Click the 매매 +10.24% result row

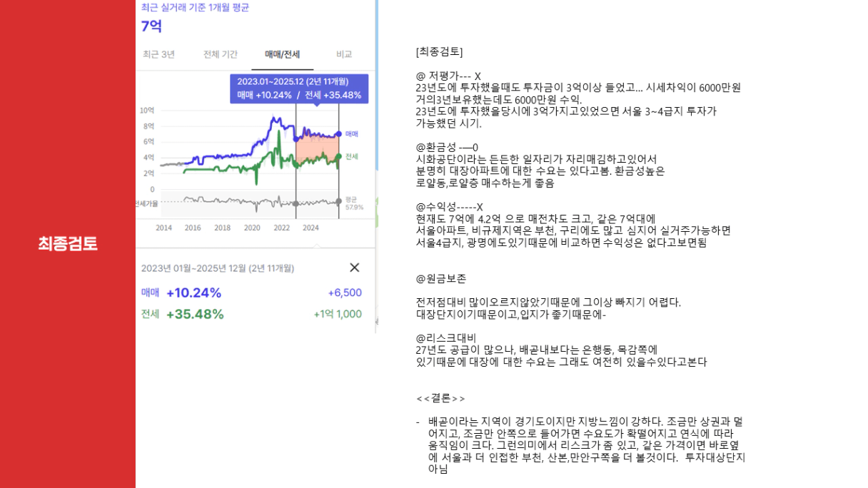point(251,293)
